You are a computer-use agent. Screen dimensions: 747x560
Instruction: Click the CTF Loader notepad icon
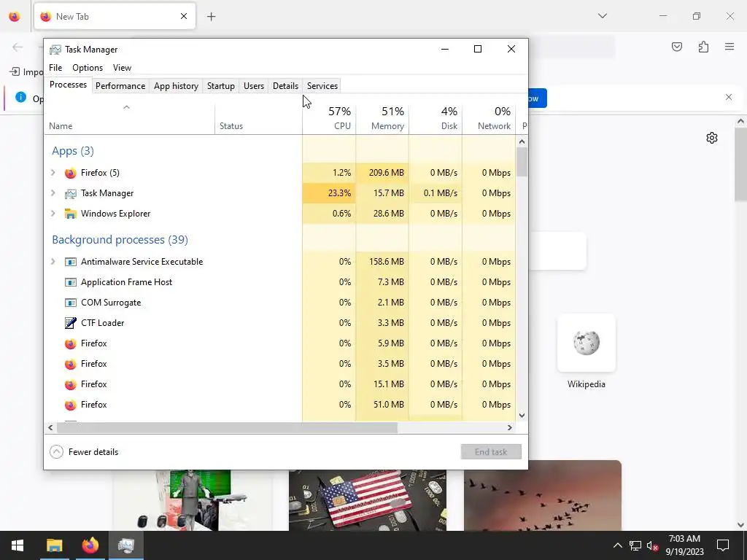71,323
